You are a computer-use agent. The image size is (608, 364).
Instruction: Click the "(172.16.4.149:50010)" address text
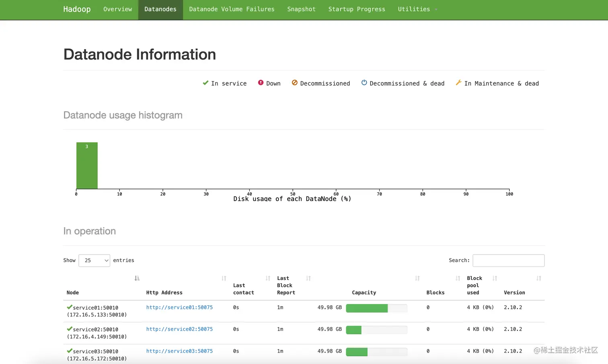pos(97,337)
